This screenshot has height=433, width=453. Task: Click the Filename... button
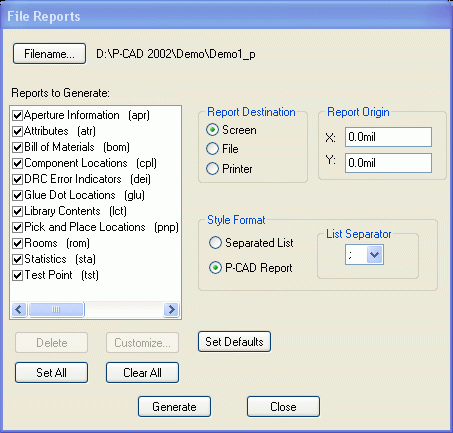[49, 53]
